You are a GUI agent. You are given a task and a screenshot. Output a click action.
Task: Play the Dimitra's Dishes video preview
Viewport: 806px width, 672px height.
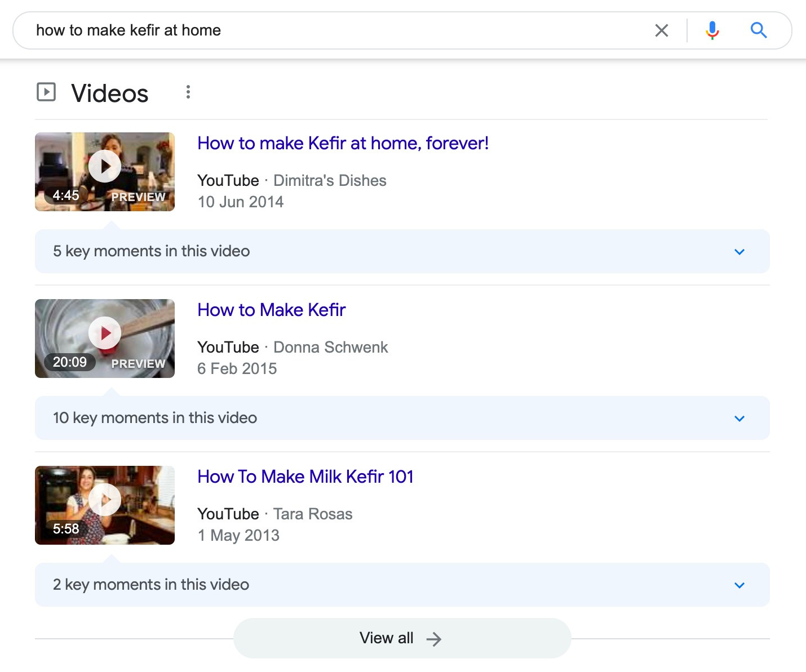pyautogui.click(x=104, y=166)
